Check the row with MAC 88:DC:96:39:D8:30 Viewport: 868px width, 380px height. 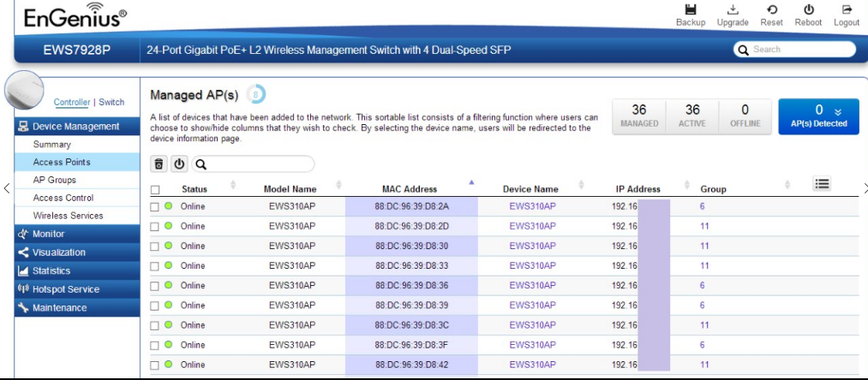click(155, 246)
